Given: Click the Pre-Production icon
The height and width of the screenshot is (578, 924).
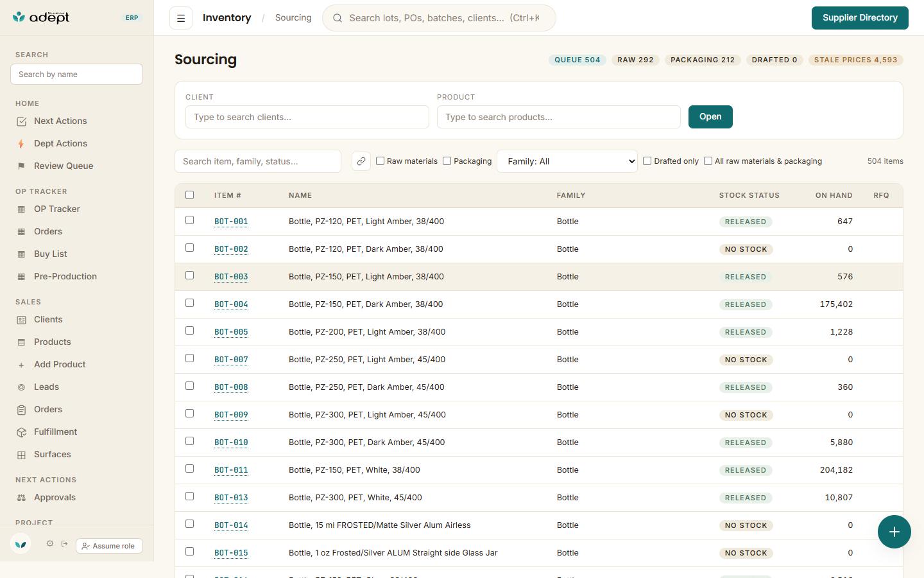Looking at the screenshot, I should click(21, 277).
